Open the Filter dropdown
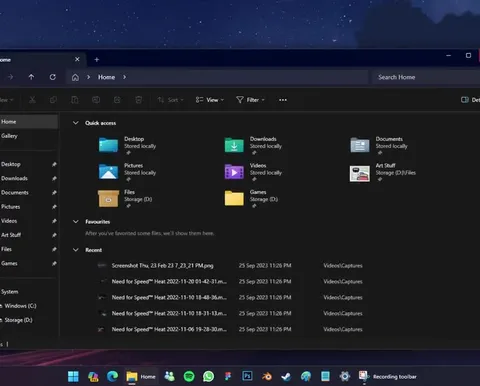Screen dimensions: 480x386 click(250, 100)
